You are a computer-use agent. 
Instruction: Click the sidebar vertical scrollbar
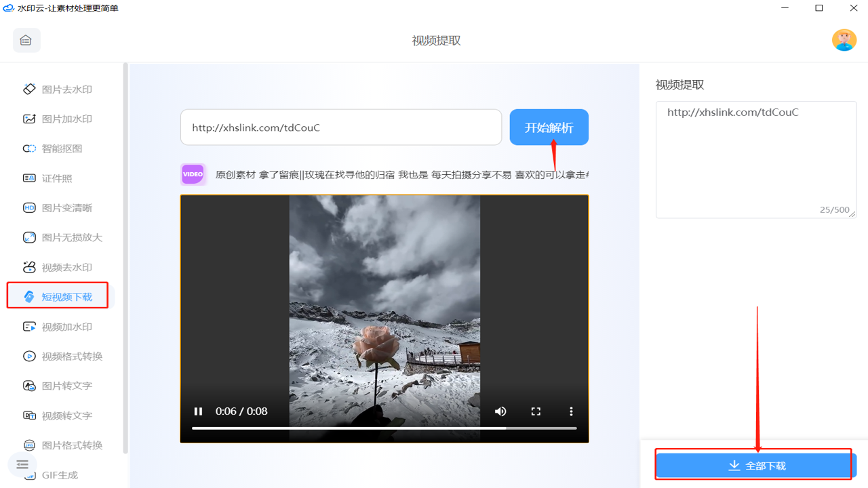125,258
